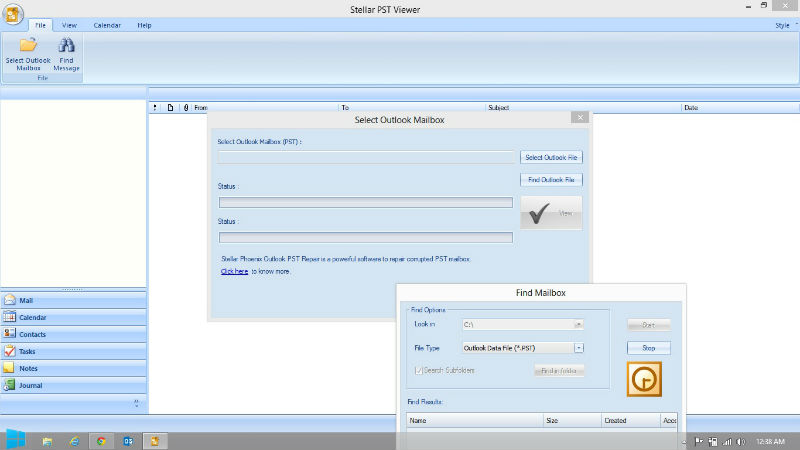
Task: Open the volume tray icon
Action: point(741,442)
